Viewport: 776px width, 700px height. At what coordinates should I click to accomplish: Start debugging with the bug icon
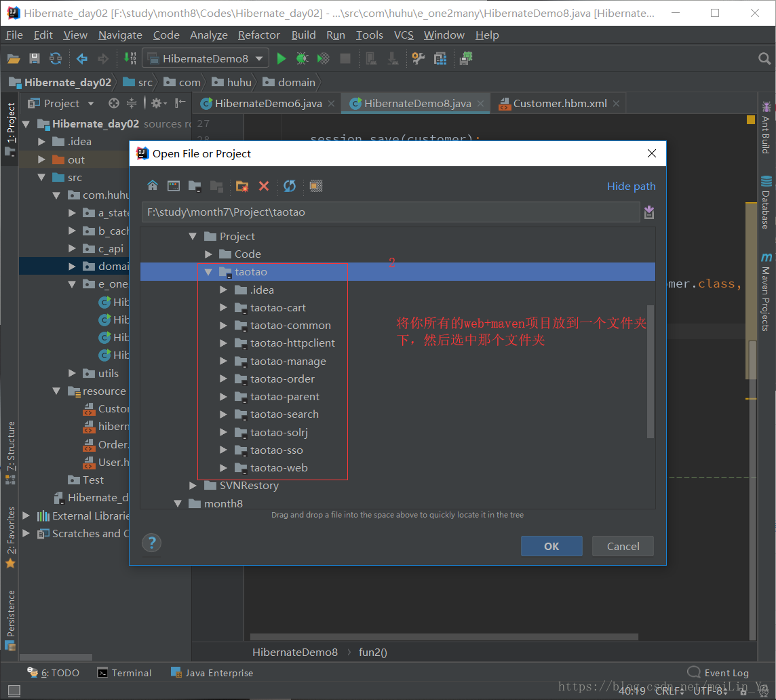coord(302,58)
